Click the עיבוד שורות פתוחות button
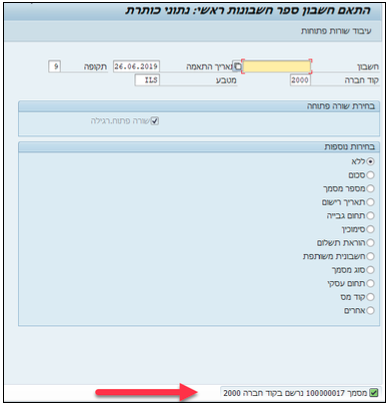Screen dimensions: 388x406 click(336, 31)
